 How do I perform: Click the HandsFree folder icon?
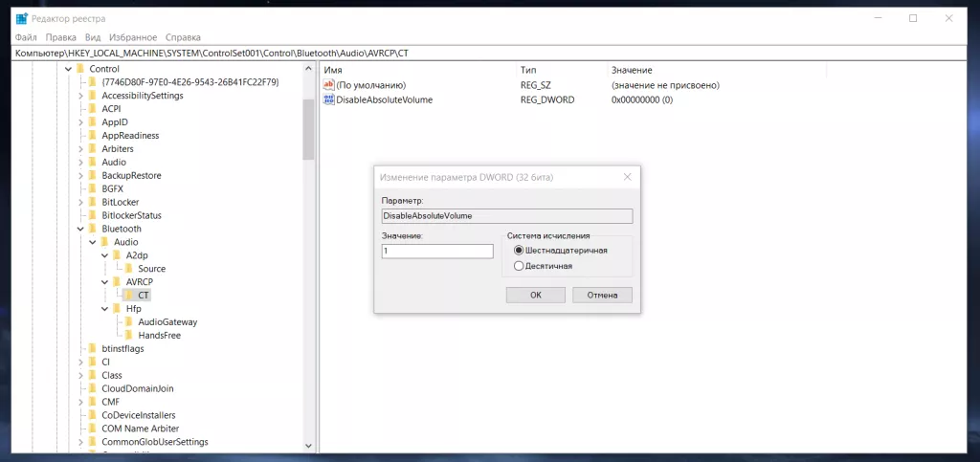129,336
